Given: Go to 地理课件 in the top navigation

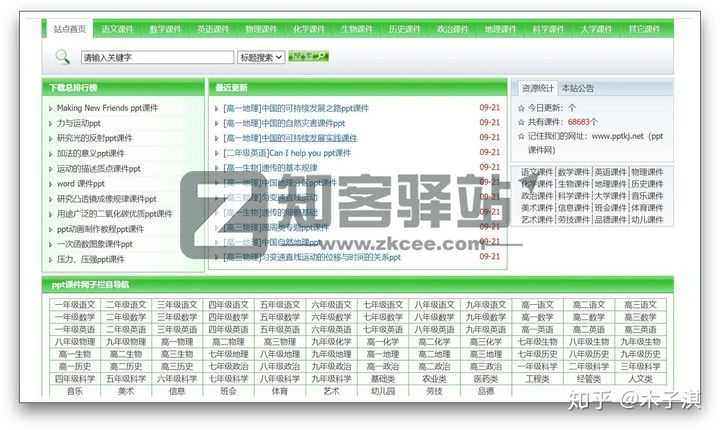Looking at the screenshot, I should pyautogui.click(x=501, y=29).
